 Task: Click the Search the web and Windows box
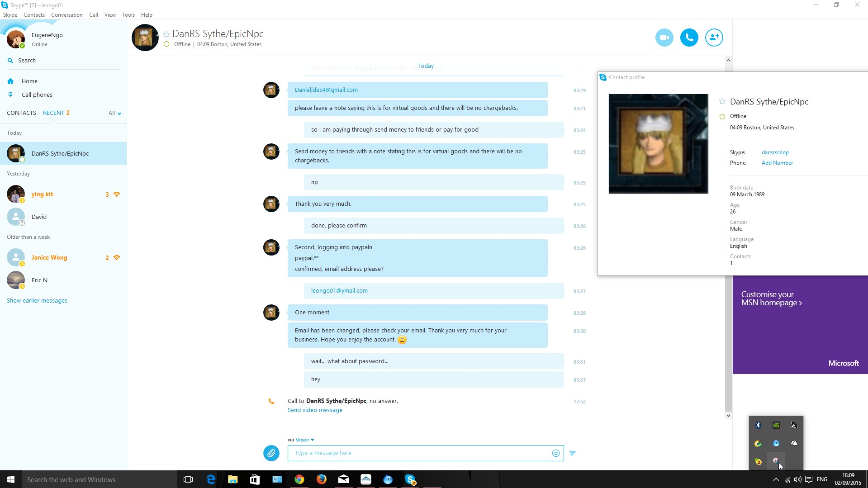tap(100, 479)
